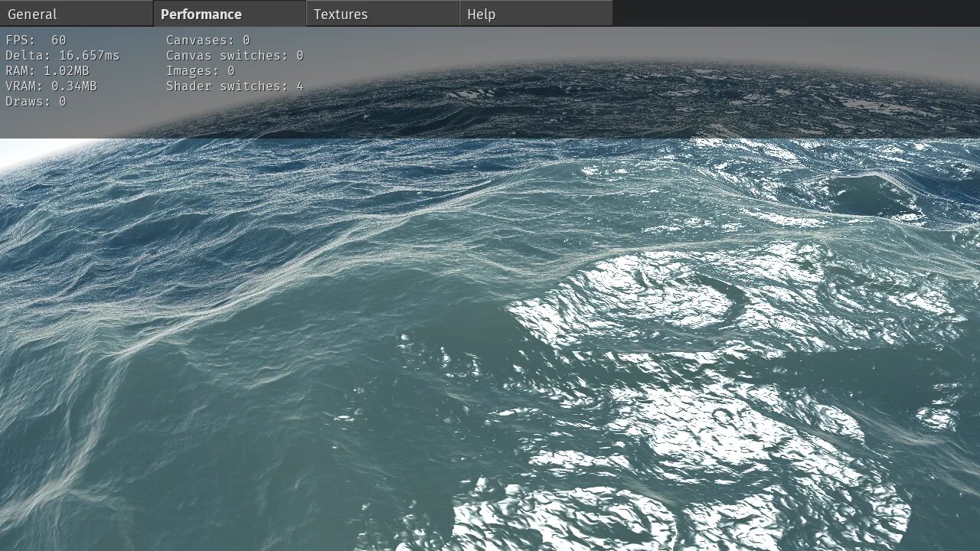980x551 pixels.
Task: Open the Help tab
Action: coord(536,14)
